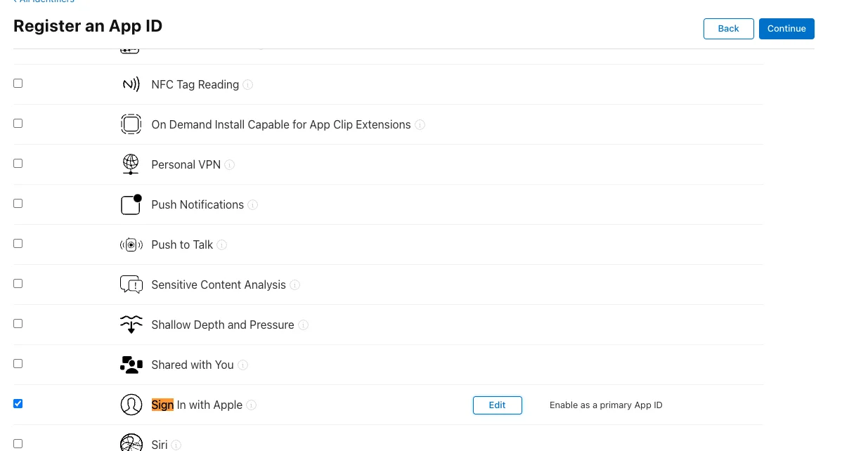This screenshot has height=451, width=868.
Task: Click the Sensitive Content Analysis icon
Action: pos(131,285)
